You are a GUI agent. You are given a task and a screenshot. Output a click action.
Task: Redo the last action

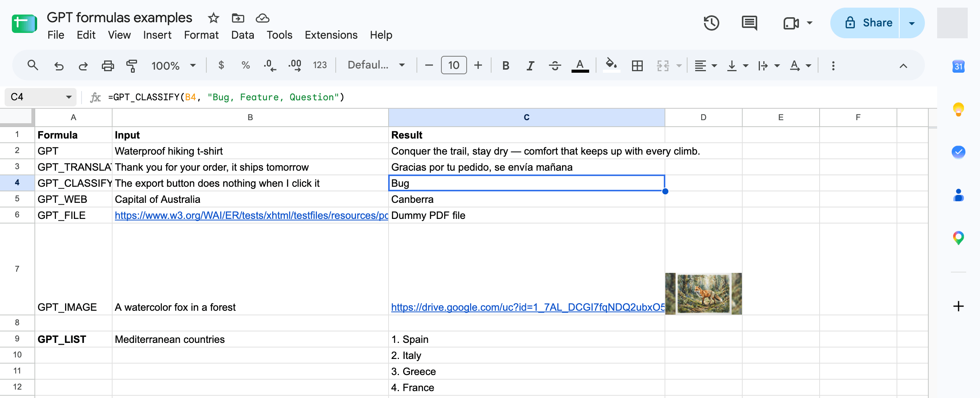[83, 66]
